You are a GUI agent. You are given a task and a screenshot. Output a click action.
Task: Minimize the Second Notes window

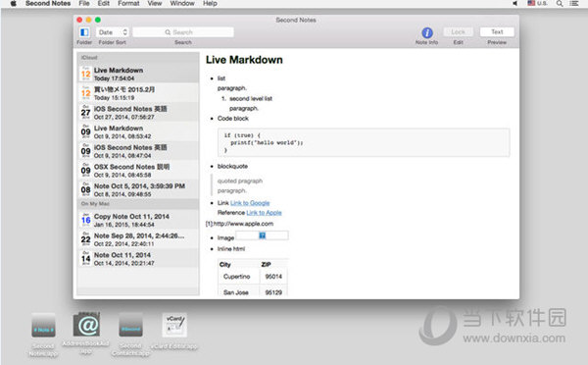[88, 20]
